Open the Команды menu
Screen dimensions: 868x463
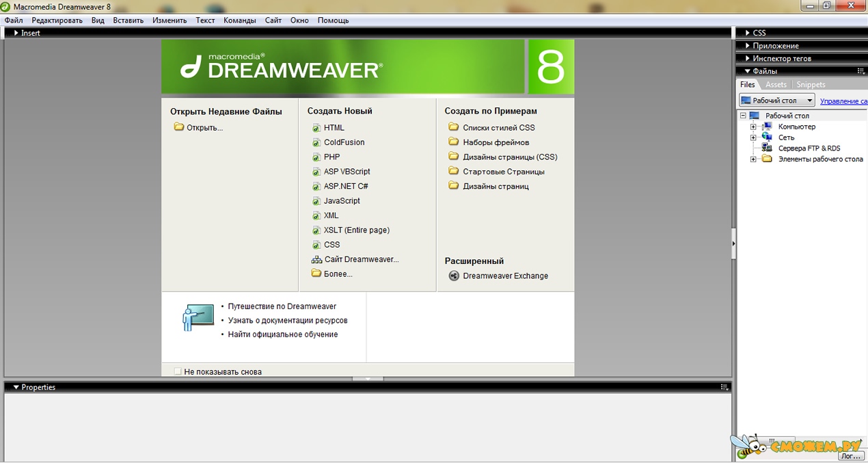[239, 21]
